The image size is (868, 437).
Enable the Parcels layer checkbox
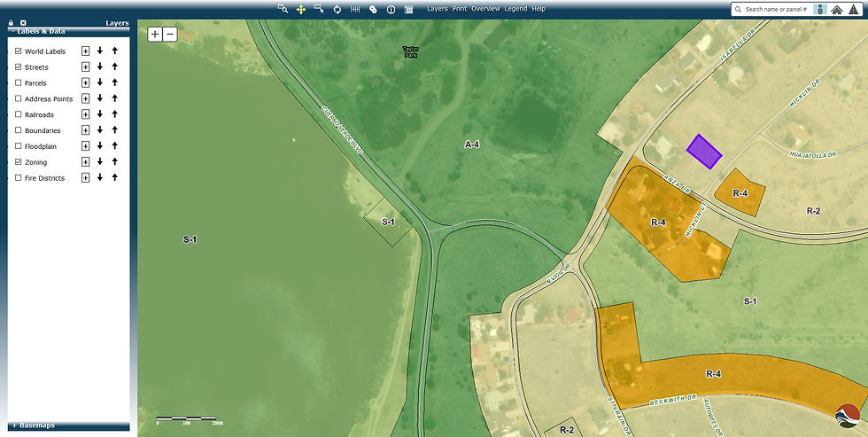[19, 82]
